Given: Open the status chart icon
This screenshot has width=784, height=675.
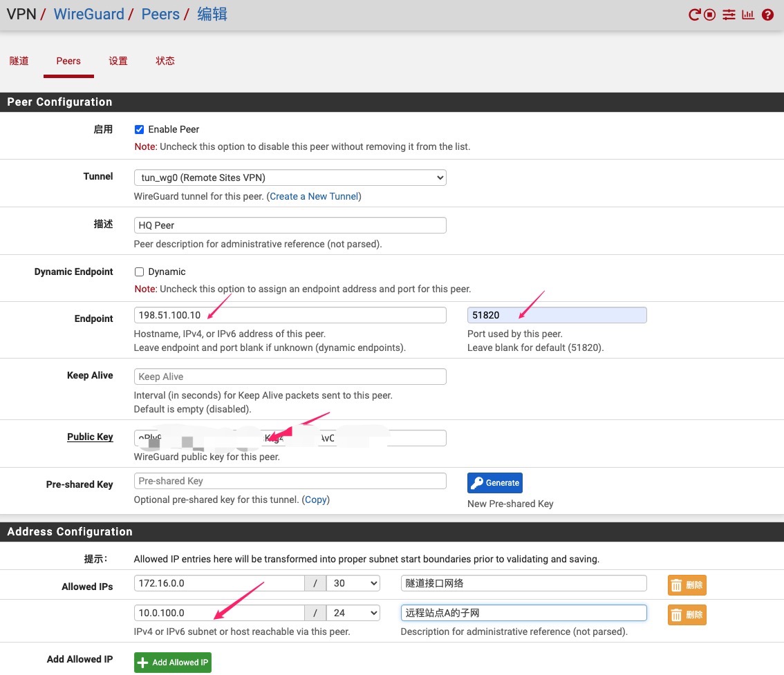Looking at the screenshot, I should 747,15.
